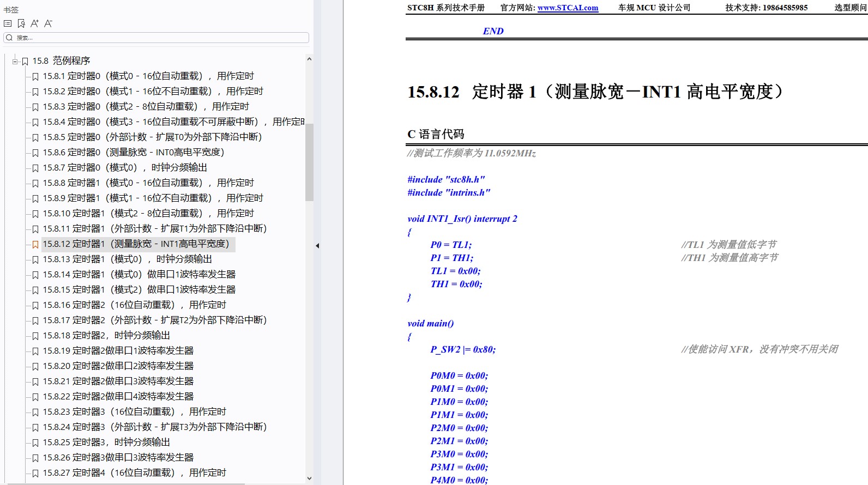The image size is (868, 485).
Task: Click bookmark icon beside 15.8.3 定时器0
Action: point(35,107)
